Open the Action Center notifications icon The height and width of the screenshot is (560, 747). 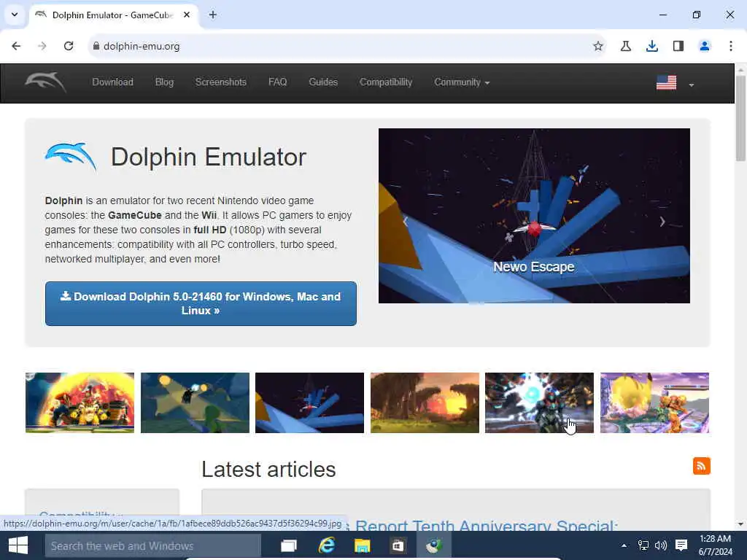click(681, 545)
